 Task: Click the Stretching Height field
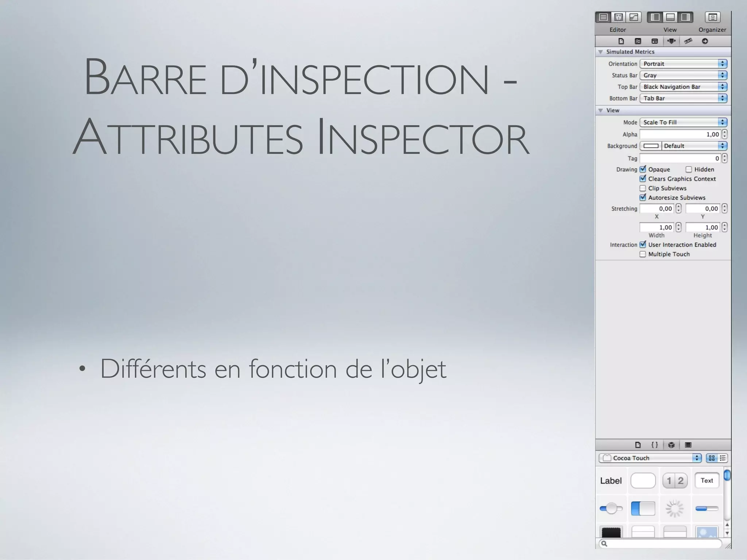click(x=703, y=227)
